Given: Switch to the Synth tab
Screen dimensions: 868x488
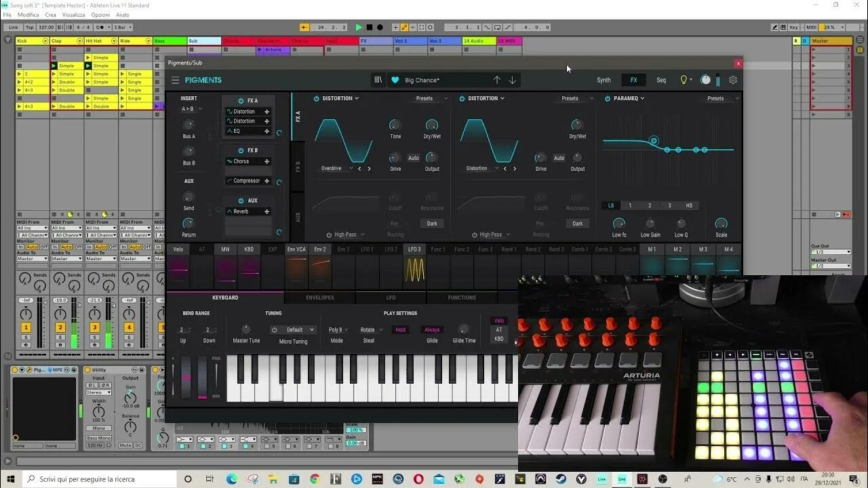Looking at the screenshot, I should click(x=604, y=80).
